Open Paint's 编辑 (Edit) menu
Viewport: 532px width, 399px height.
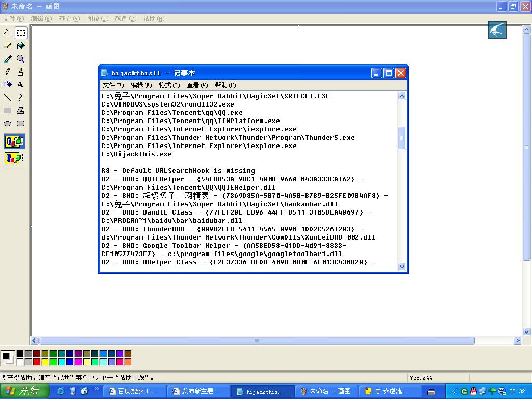click(42, 19)
